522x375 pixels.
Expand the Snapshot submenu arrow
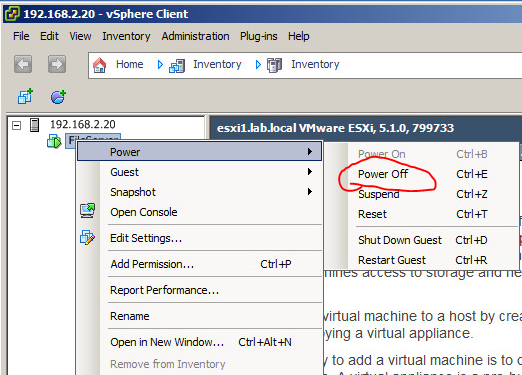point(310,192)
